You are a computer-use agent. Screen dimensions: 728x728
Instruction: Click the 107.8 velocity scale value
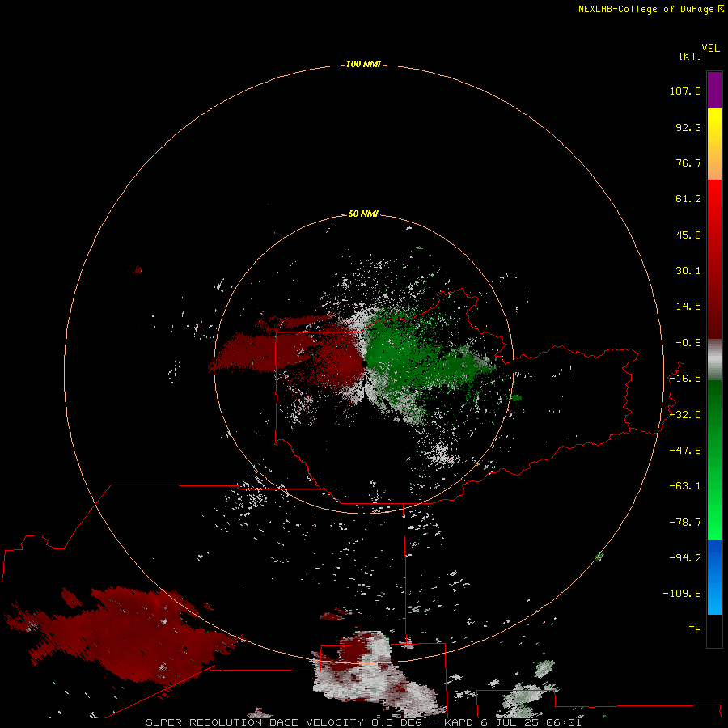(685, 91)
